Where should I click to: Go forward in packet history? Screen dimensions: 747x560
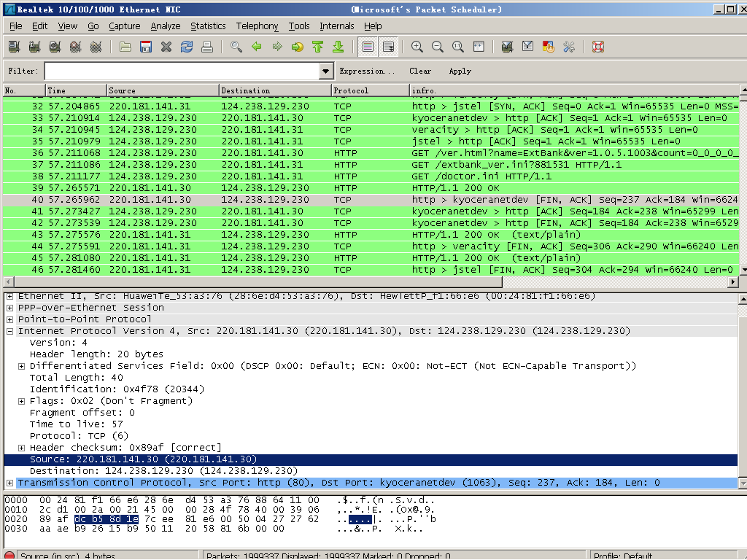click(x=277, y=47)
